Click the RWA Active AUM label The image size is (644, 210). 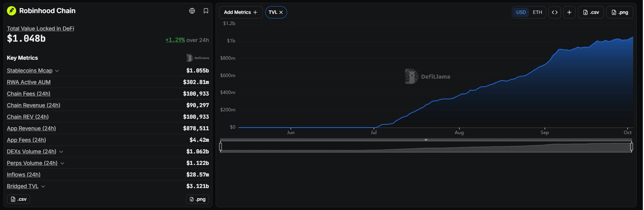pos(29,82)
